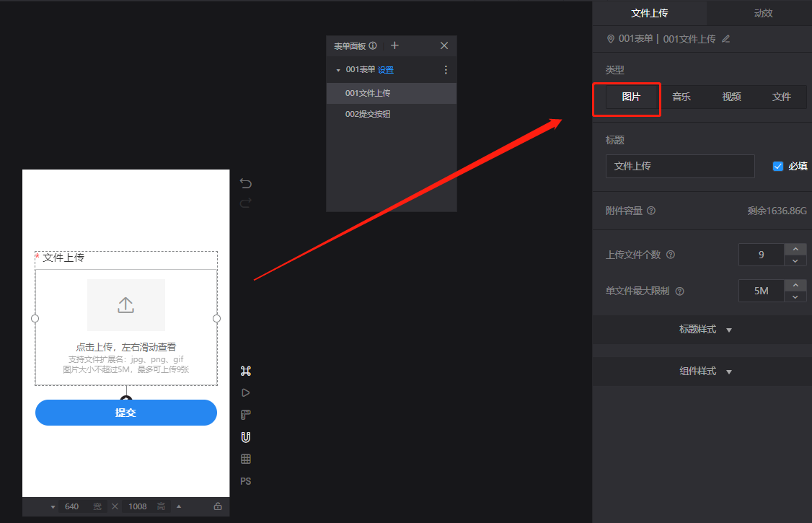Click the location pin icon in breadcrumb

pyautogui.click(x=611, y=39)
